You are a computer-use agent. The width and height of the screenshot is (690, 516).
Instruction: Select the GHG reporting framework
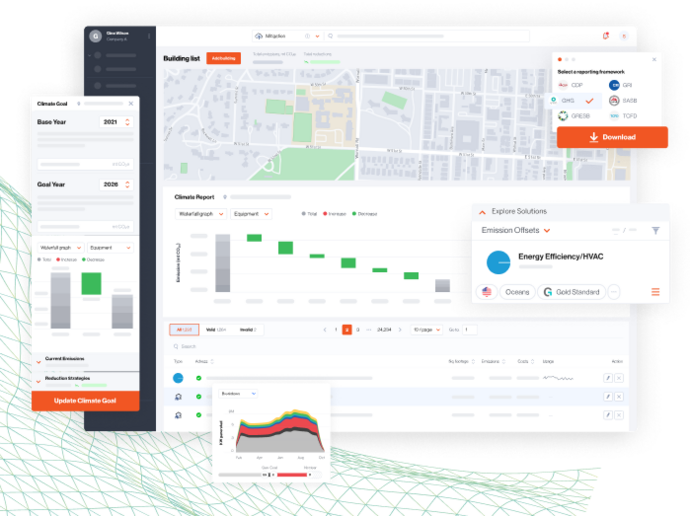coord(572,101)
